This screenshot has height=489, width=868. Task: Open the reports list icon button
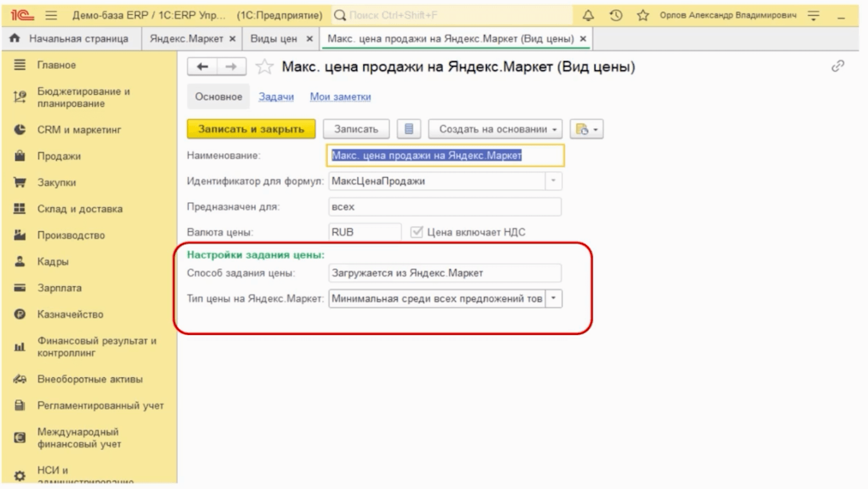[x=409, y=129]
